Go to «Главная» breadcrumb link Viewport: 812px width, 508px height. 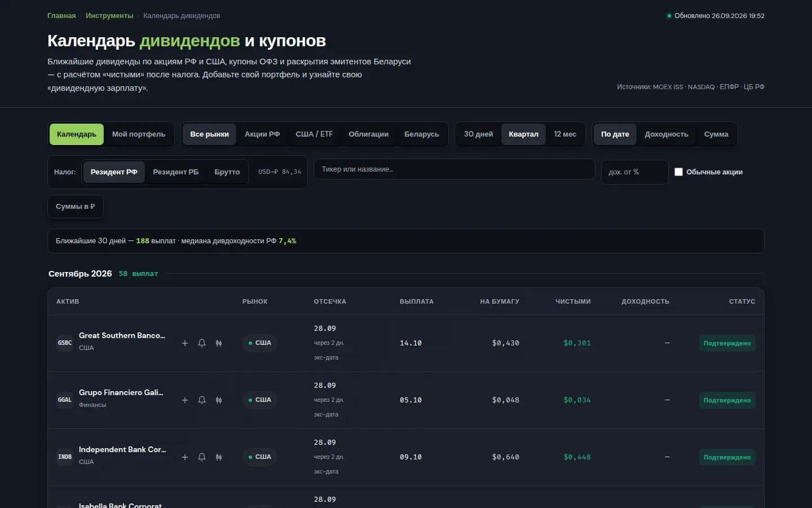(61, 16)
